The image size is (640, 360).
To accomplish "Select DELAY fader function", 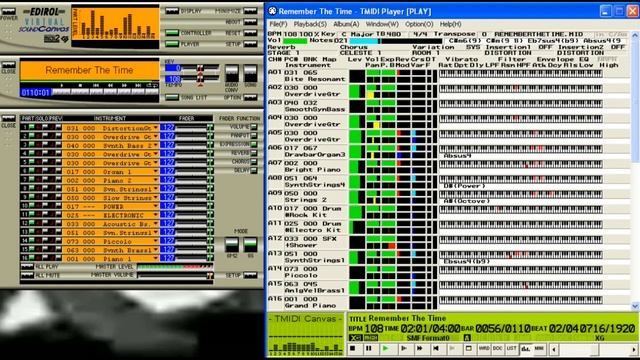I will pos(254,170).
